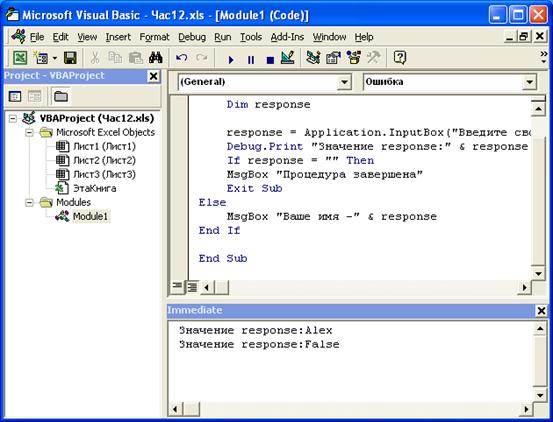
Task: Click the View Microsoft Excel toolbar icon
Action: pos(20,58)
